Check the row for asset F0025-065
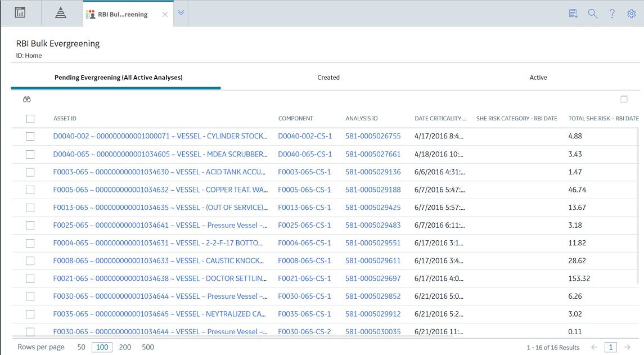 pos(30,225)
